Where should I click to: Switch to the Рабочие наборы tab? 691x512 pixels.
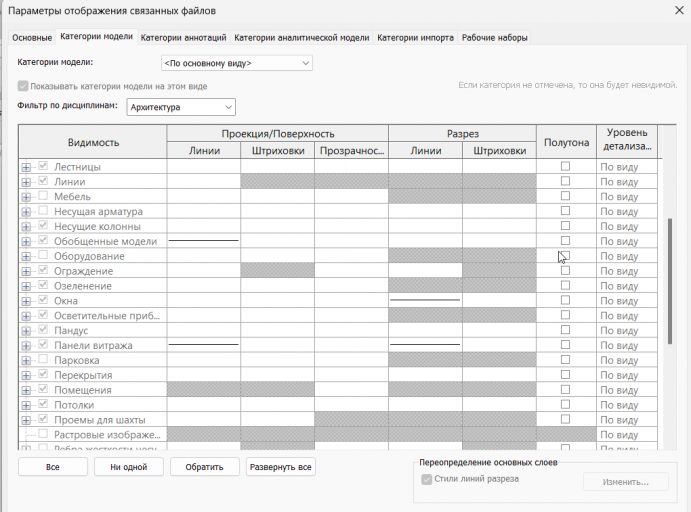[x=494, y=38]
